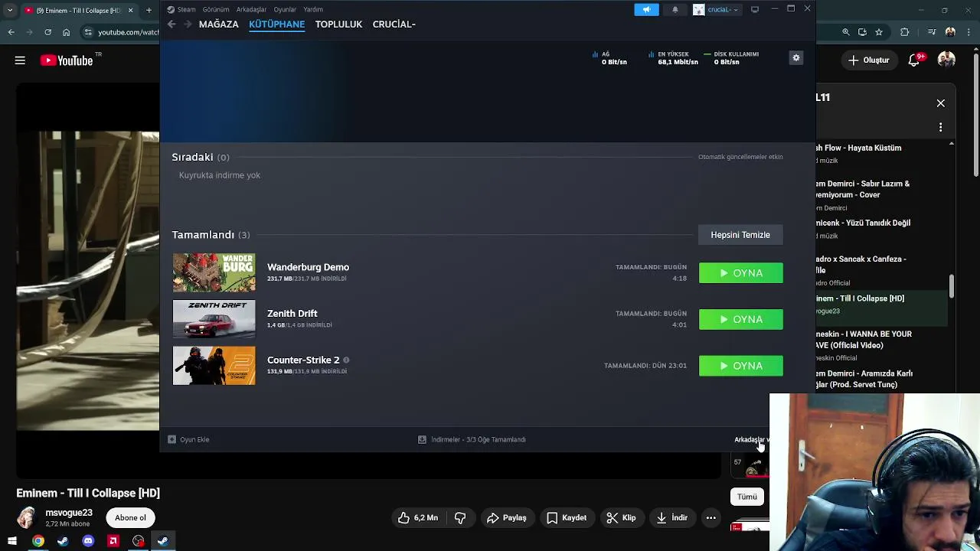980x551 pixels.
Task: Open the CRUCİAL- profile tab
Action: (394, 24)
